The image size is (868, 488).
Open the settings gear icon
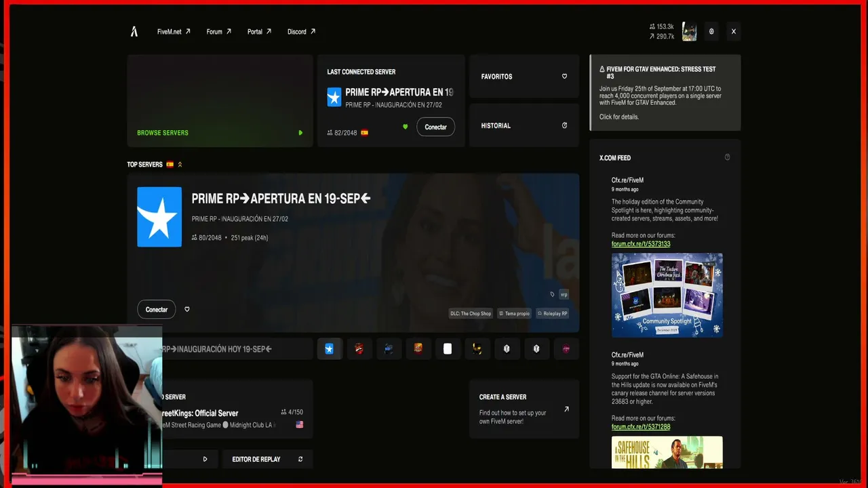711,31
